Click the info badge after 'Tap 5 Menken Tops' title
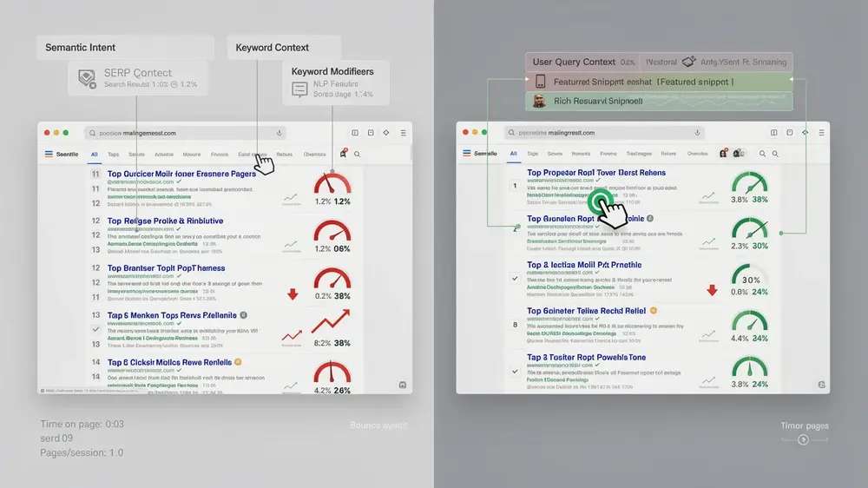Viewport: 868px width, 488px height. coord(243,315)
